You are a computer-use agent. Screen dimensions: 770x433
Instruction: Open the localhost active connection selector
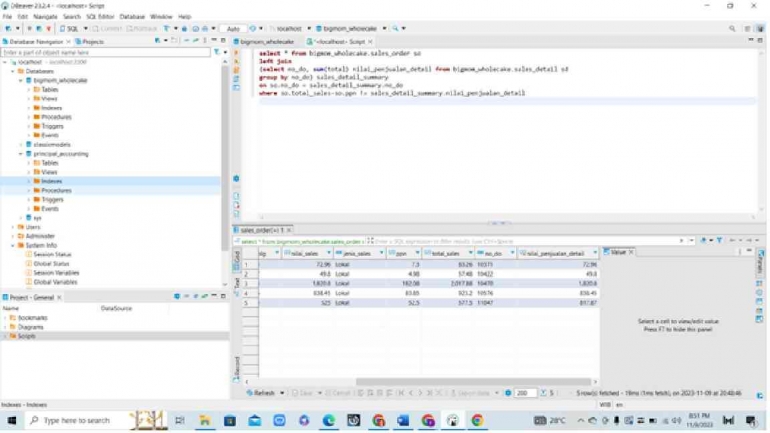(x=290, y=28)
